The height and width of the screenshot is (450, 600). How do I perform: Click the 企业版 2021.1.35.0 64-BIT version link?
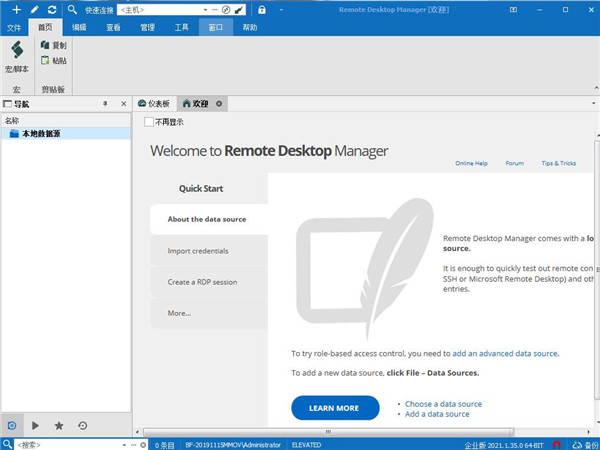click(504, 445)
